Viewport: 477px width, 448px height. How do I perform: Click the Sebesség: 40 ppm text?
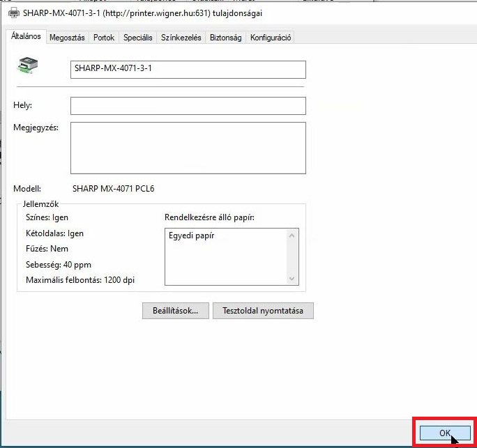pos(59,265)
